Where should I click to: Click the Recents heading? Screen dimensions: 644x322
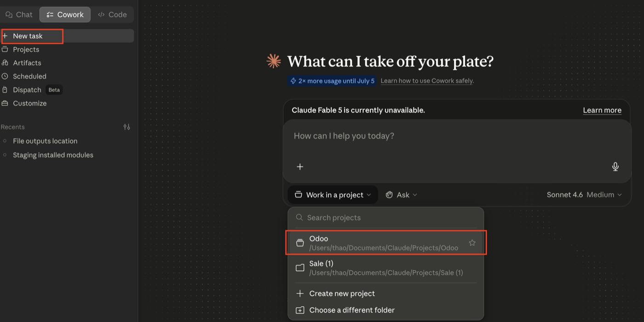pyautogui.click(x=13, y=127)
